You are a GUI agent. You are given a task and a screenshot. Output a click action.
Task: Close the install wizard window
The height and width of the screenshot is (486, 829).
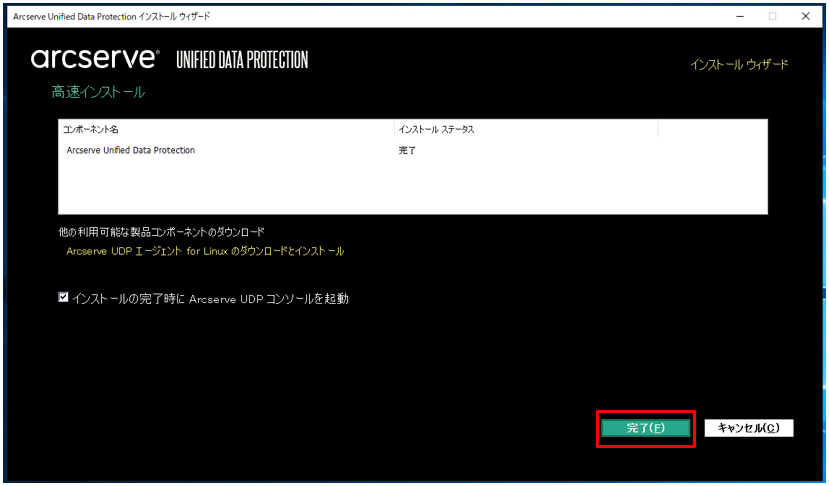coord(805,16)
